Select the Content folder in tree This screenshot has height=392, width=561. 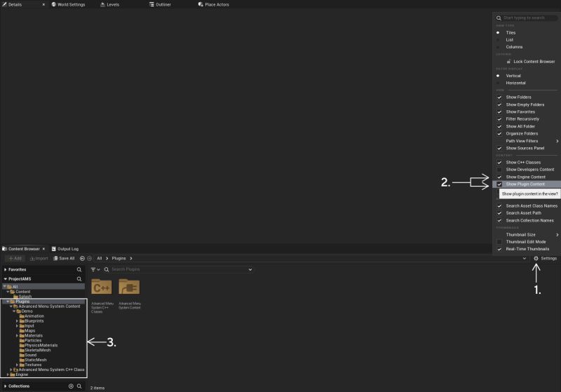pos(22,292)
